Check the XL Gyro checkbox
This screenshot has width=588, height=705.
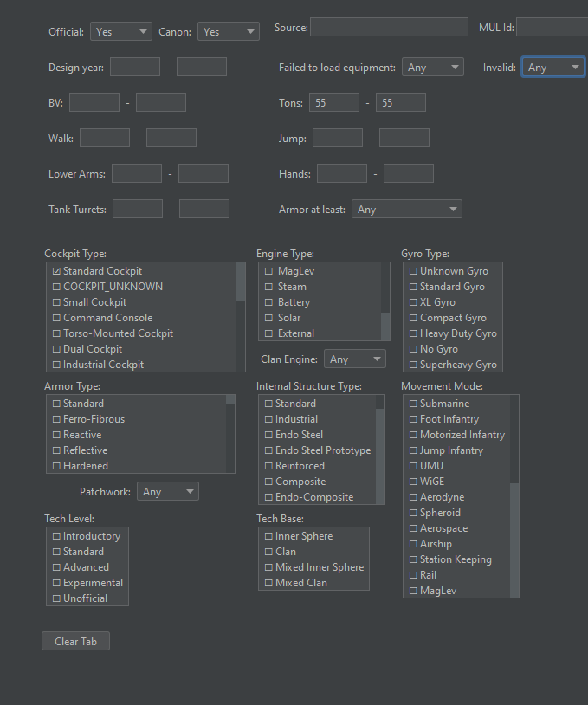point(413,302)
